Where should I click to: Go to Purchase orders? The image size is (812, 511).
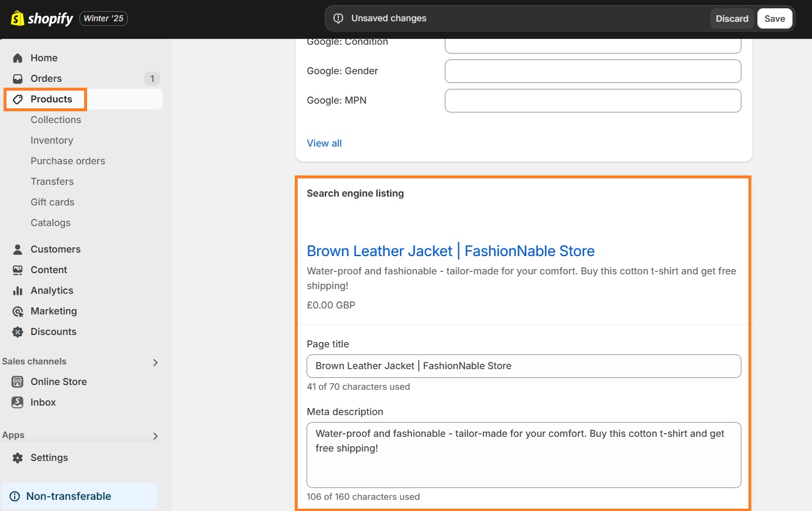[x=67, y=161]
